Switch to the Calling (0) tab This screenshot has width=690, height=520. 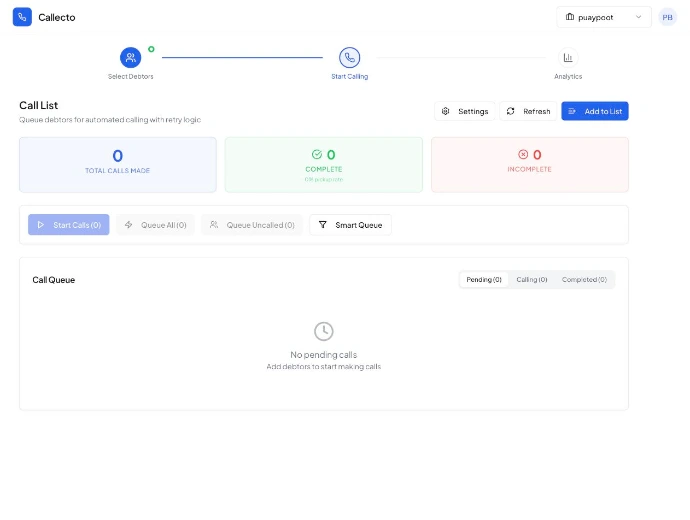pos(532,279)
